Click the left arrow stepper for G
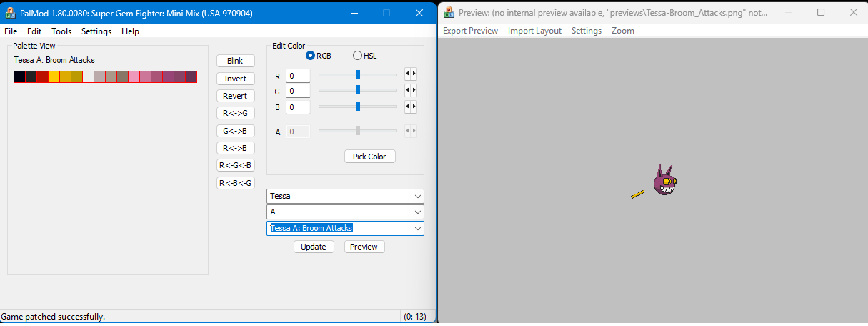 click(x=408, y=90)
